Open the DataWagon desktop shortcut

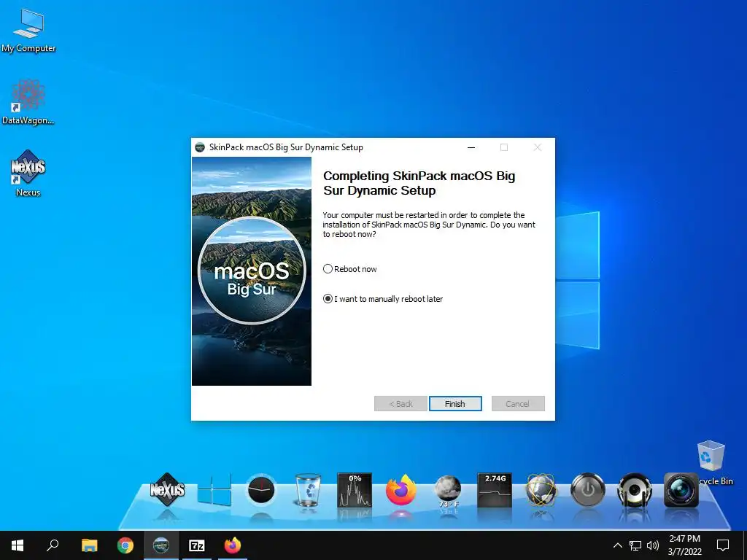point(28,102)
